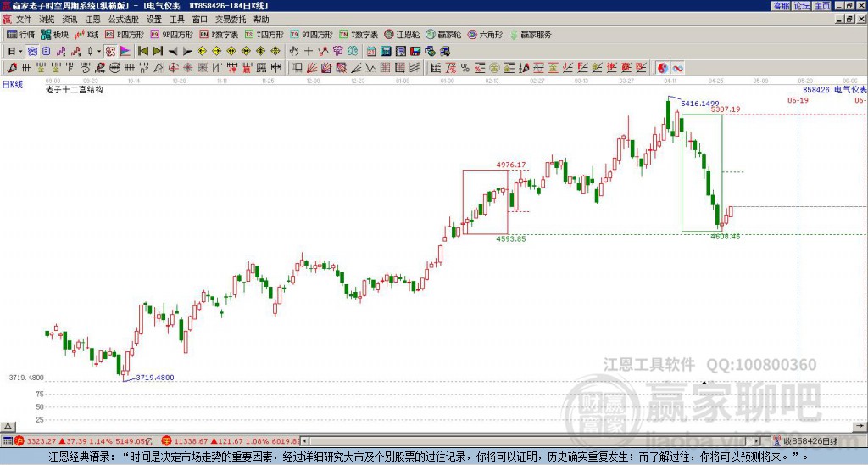Image resolution: width=868 pixels, height=465 pixels.
Task: Open the 公式选股 menu
Action: click(x=123, y=20)
